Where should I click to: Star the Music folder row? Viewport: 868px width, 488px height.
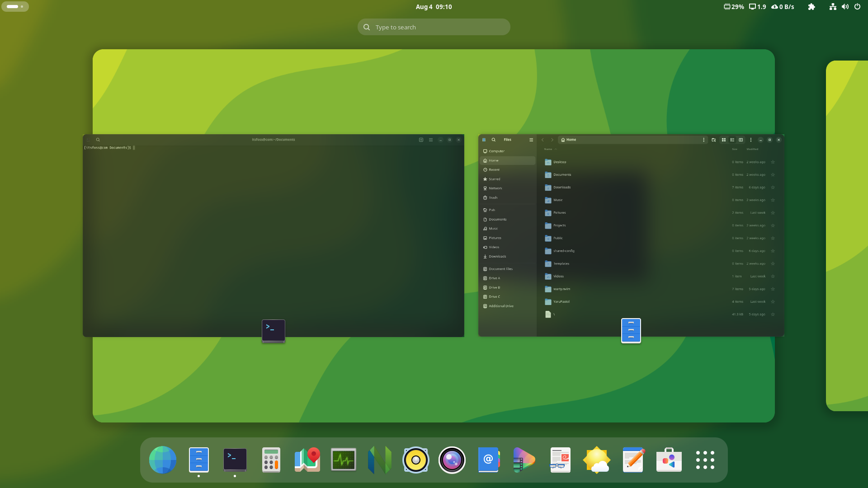coord(773,200)
